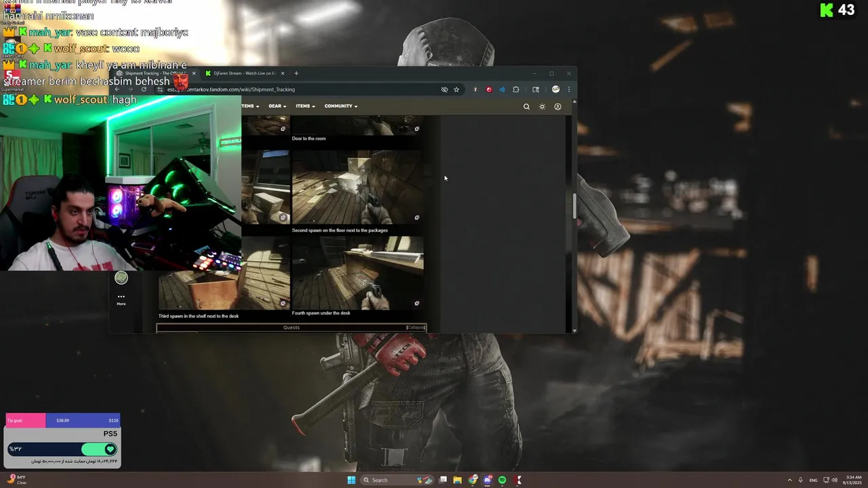Bookmark this page with the star icon

coord(456,89)
